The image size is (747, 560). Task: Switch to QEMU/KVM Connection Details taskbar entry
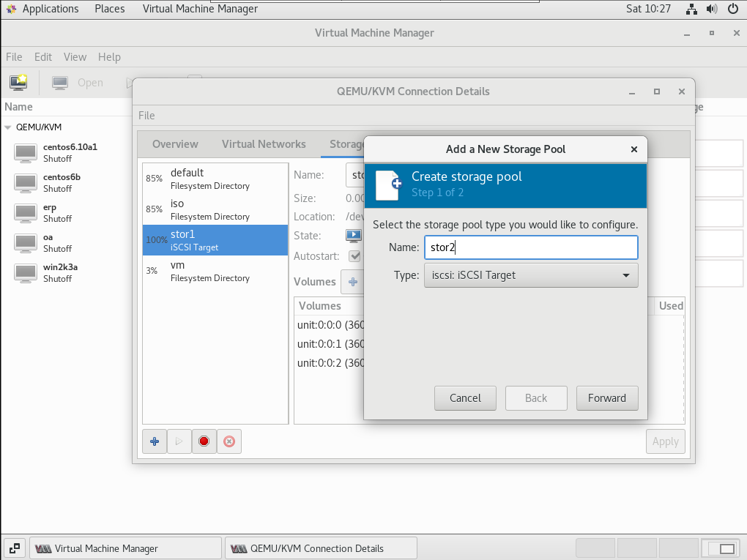tap(321, 548)
